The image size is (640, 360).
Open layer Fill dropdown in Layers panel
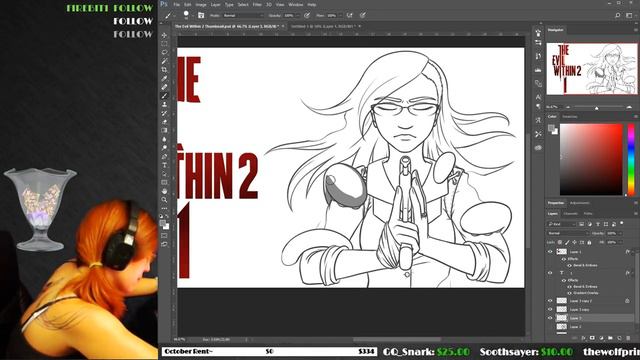point(620,242)
